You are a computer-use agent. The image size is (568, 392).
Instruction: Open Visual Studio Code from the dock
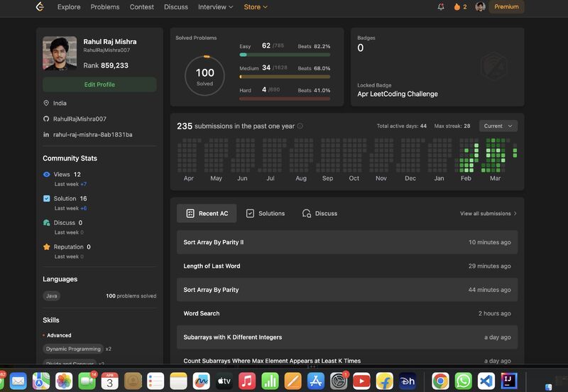[486, 381]
